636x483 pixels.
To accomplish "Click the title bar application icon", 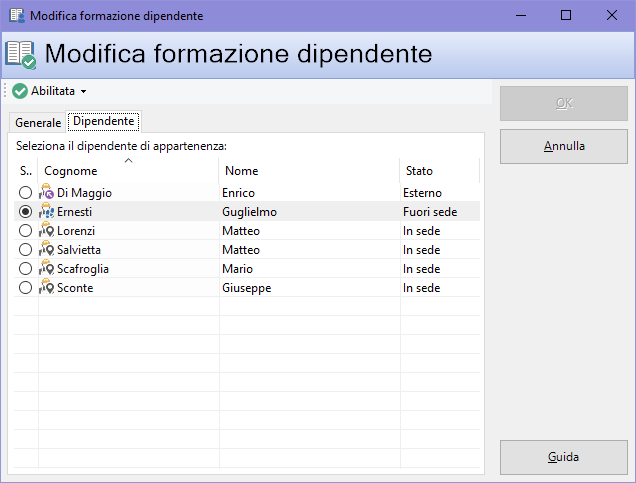I will [x=17, y=15].
